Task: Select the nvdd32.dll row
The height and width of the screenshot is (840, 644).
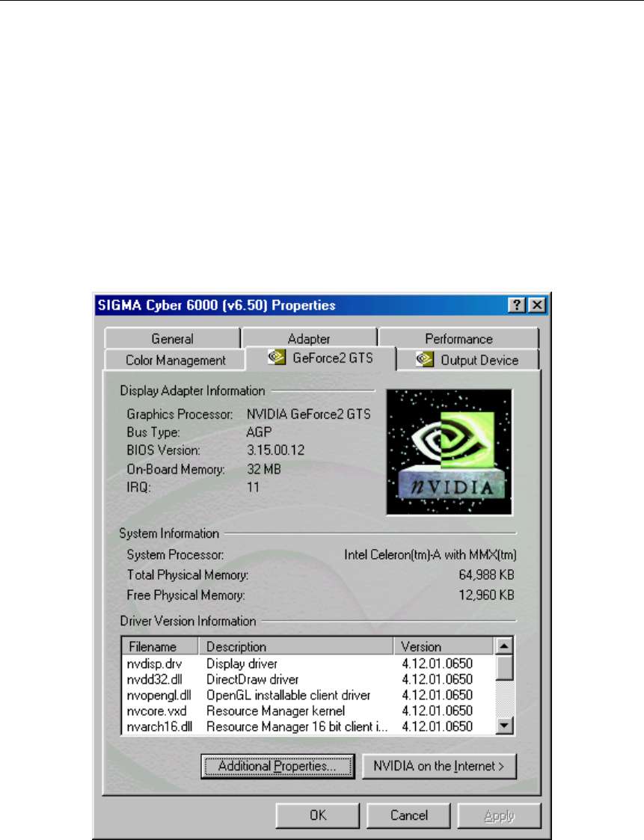Action: coord(308,679)
